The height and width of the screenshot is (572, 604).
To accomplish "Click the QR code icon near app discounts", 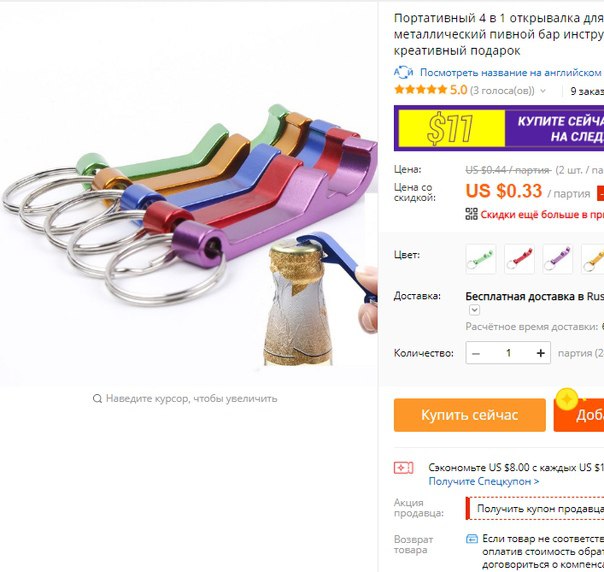I will [x=471, y=214].
